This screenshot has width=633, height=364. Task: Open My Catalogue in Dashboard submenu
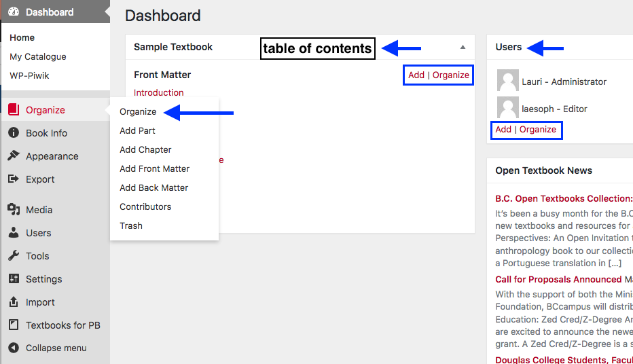point(38,56)
